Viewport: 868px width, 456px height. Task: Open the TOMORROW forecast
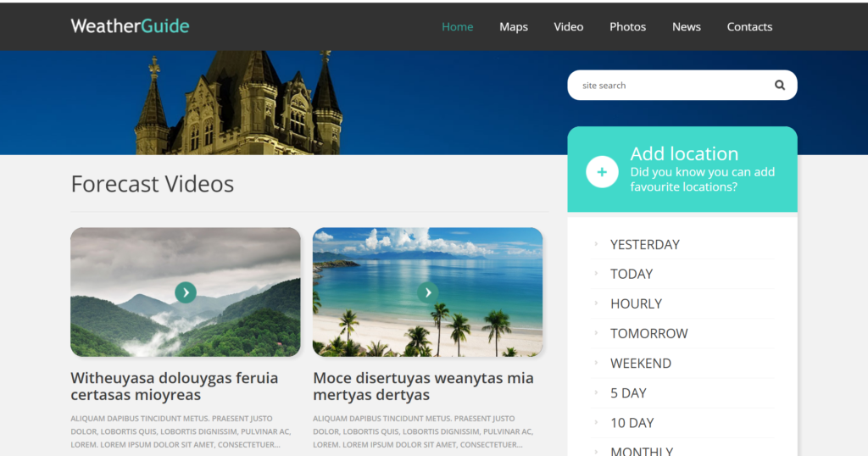click(648, 334)
